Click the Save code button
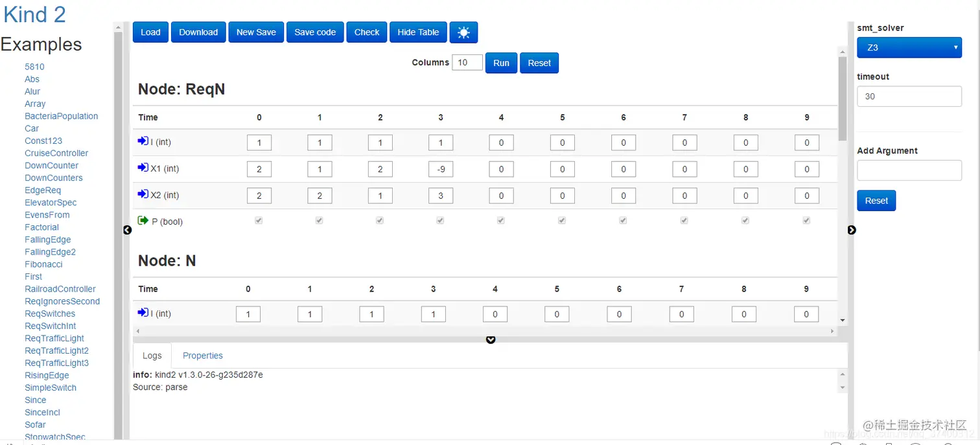980x445 pixels. [315, 32]
